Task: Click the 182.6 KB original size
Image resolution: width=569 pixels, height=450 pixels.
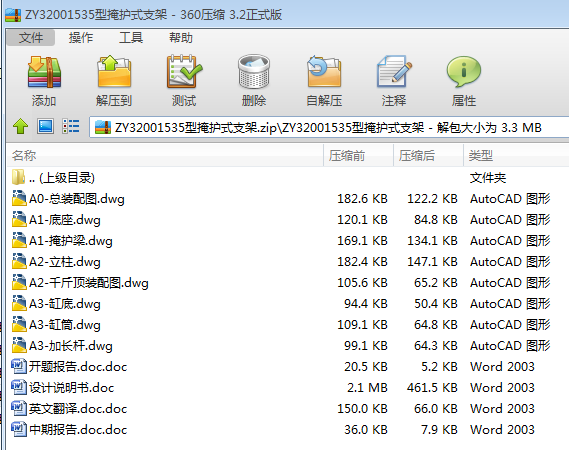Action: coord(363,199)
